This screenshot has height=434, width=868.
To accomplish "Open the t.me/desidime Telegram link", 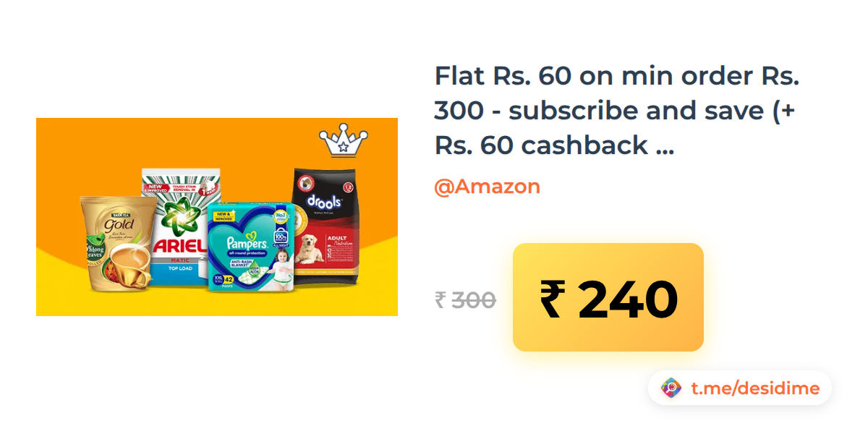I will click(x=755, y=388).
